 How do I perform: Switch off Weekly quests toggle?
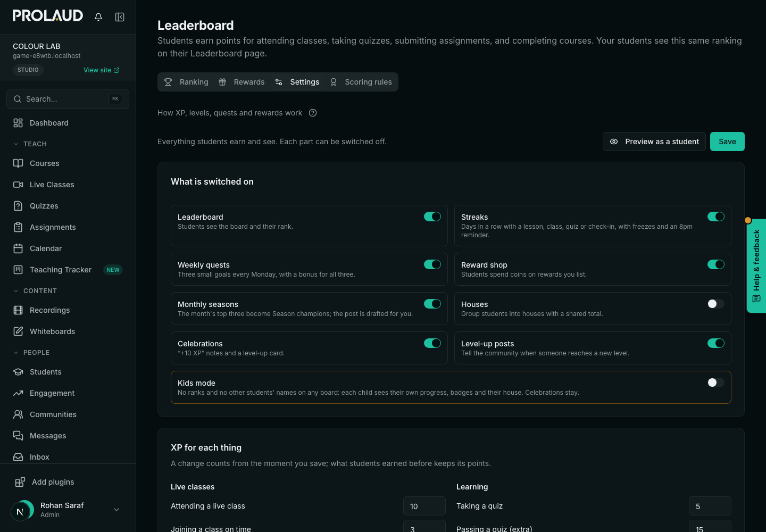coord(432,264)
